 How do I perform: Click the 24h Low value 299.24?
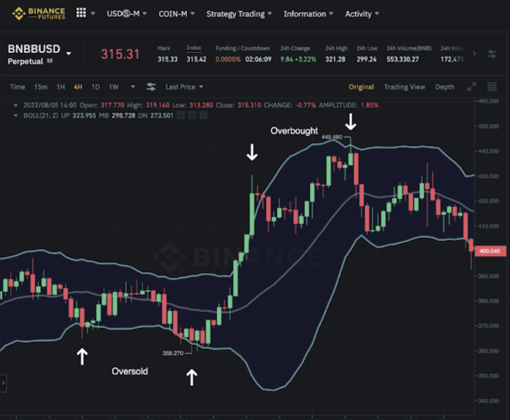tap(366, 59)
